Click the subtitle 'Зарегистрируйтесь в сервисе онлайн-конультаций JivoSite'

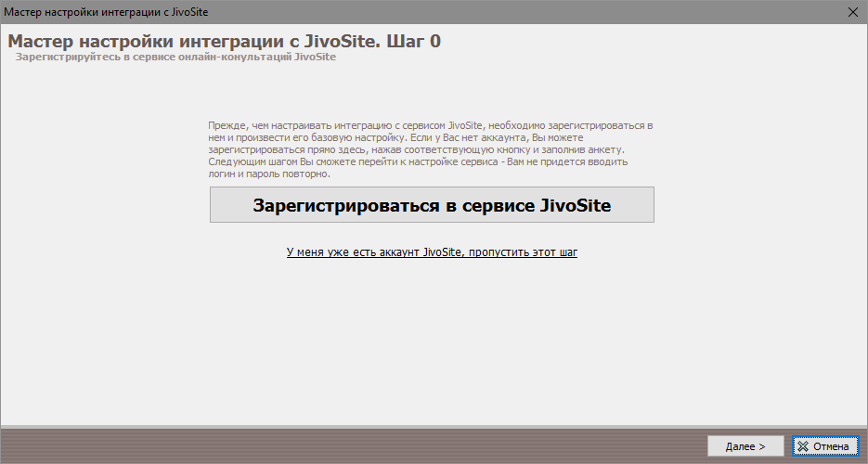tap(175, 57)
